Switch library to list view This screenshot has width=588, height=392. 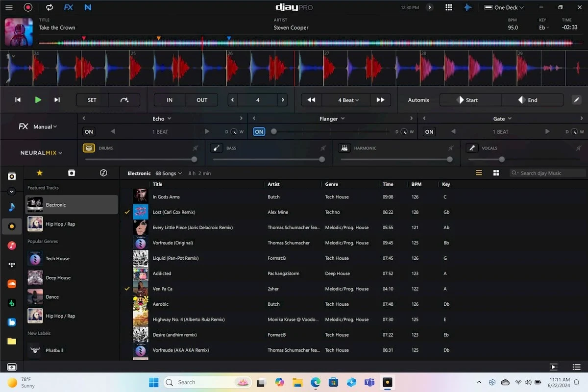479,173
